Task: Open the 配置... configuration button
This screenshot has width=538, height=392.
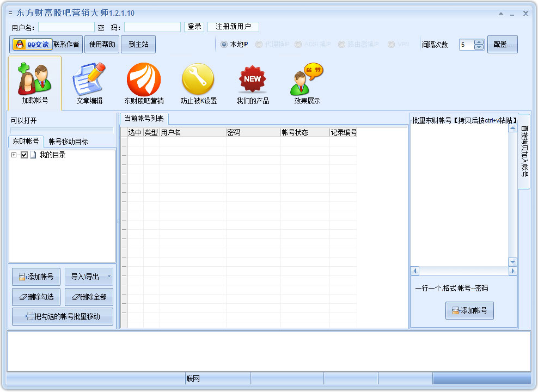Action: [x=502, y=44]
